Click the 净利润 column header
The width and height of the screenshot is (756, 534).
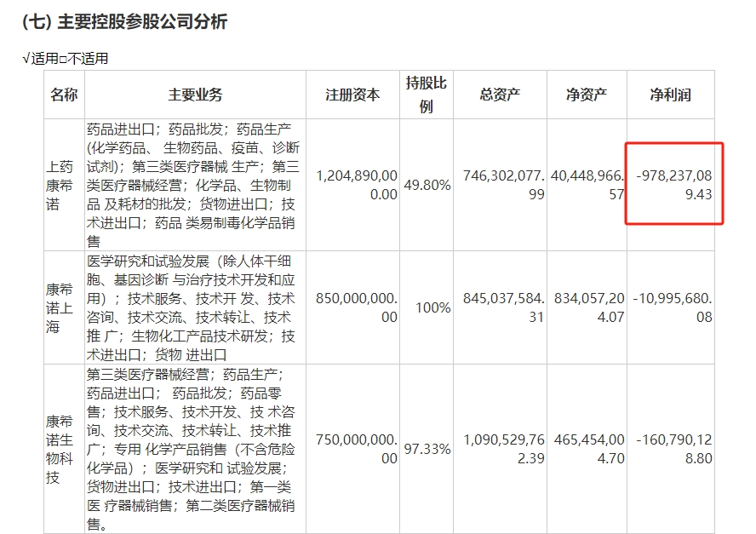pyautogui.click(x=670, y=95)
